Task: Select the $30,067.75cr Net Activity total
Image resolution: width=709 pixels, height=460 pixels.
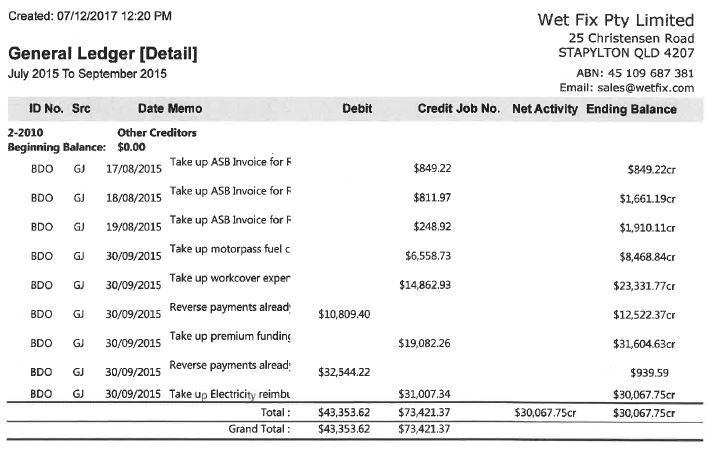Action: [545, 413]
